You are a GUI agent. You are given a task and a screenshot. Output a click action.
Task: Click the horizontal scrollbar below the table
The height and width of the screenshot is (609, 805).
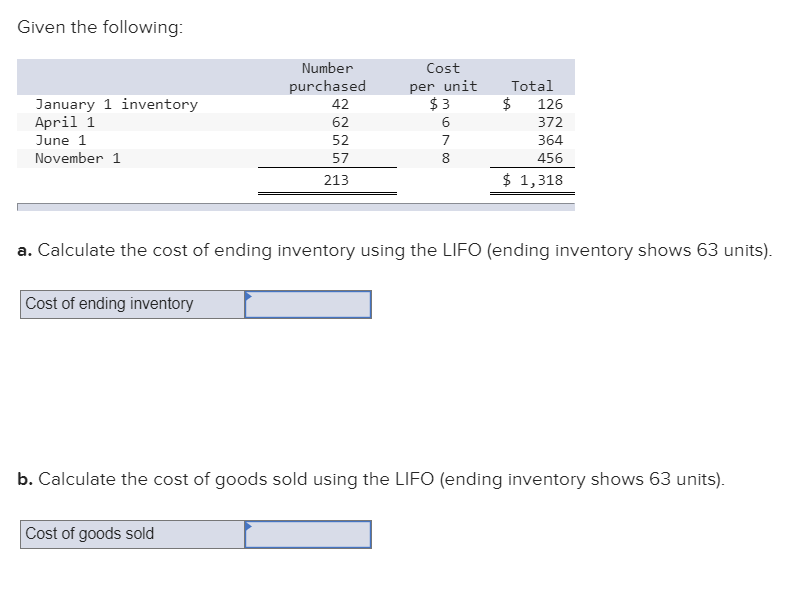click(x=296, y=207)
